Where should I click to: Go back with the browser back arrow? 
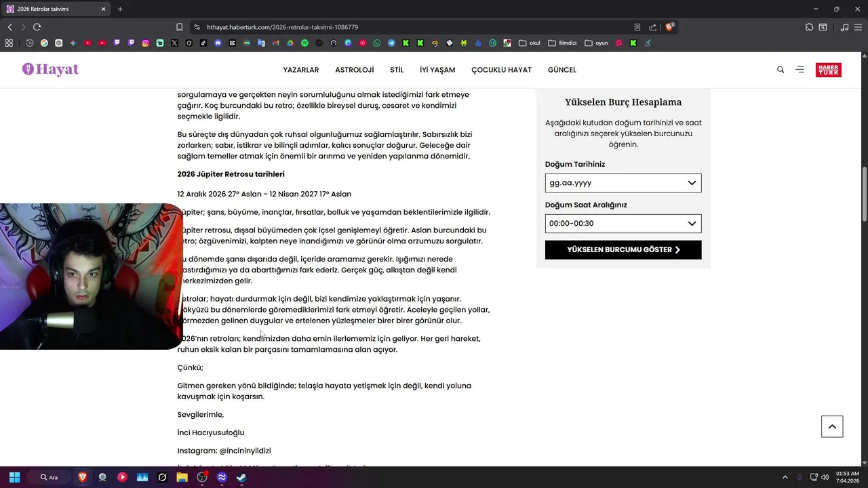(x=9, y=27)
